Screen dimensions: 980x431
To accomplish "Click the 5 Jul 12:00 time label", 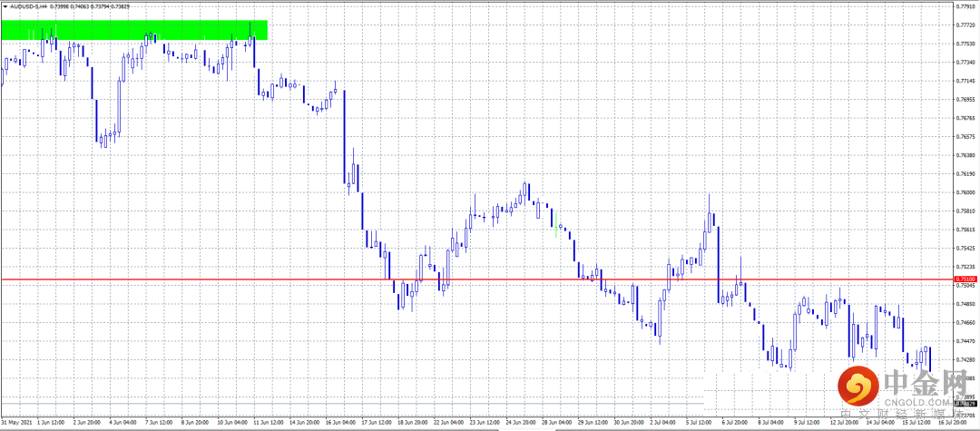I will 701,422.
